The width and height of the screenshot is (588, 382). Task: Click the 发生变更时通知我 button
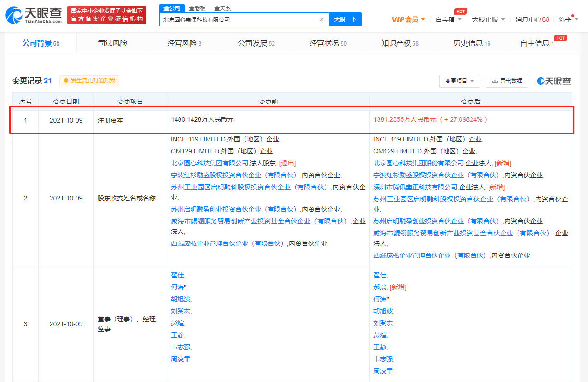89,81
